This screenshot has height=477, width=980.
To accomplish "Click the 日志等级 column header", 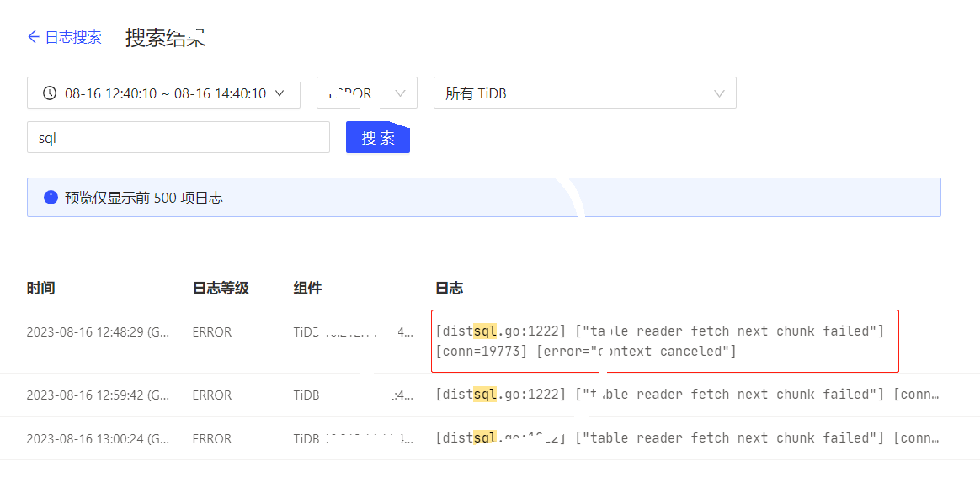I will point(221,289).
